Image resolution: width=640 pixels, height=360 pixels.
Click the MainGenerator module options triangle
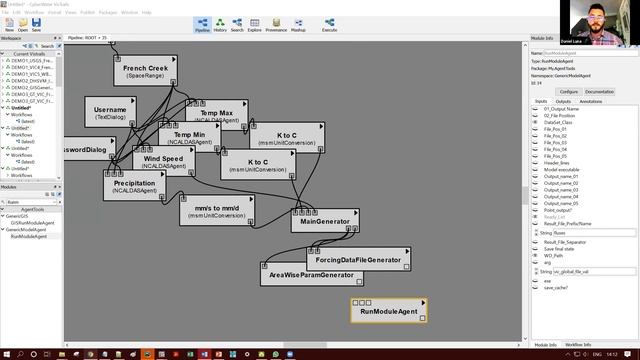356,213
